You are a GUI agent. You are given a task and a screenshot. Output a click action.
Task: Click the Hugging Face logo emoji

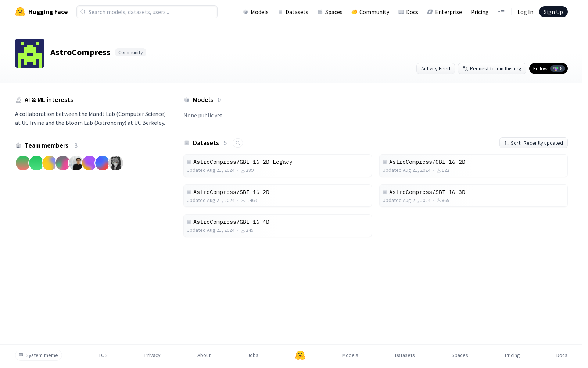pyautogui.click(x=20, y=12)
